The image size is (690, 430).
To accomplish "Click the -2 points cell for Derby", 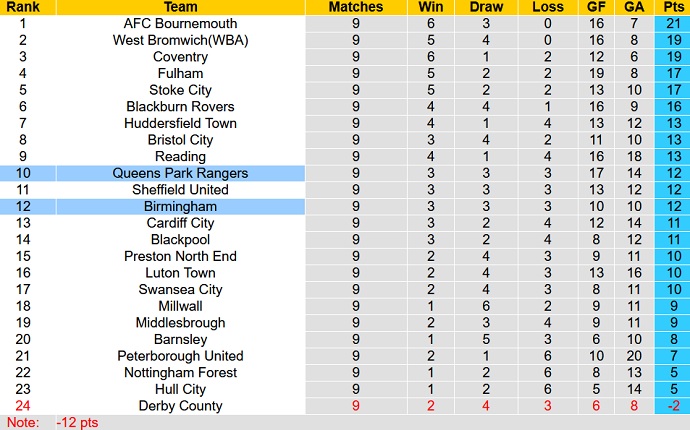I will [673, 406].
